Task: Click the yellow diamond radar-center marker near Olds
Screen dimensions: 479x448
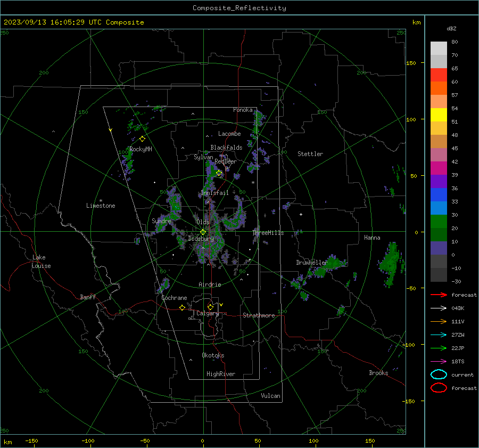Action: 203,232
